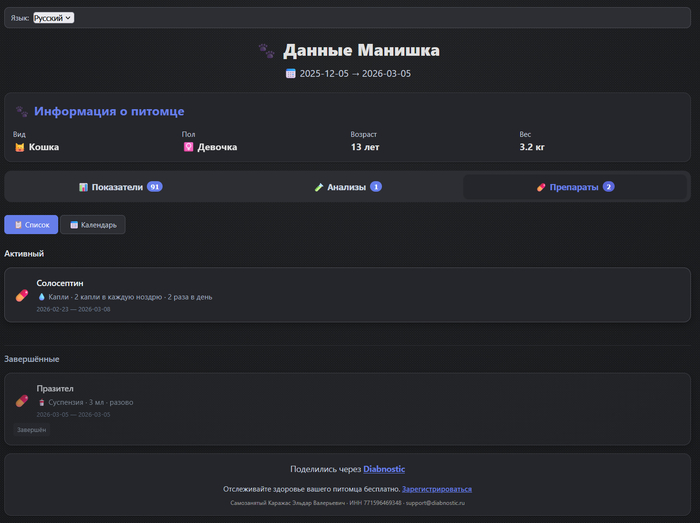Click the paw icon in Информация о питомце
This screenshot has height=523, width=700.
tap(21, 112)
